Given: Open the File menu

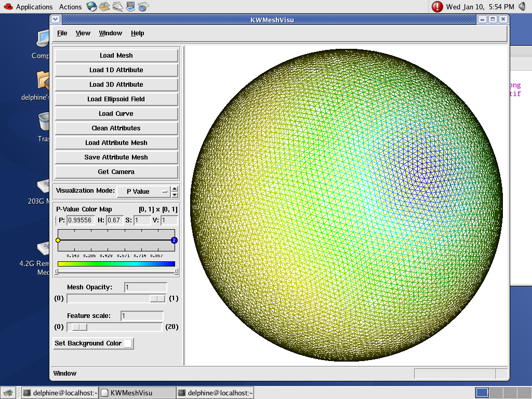Looking at the screenshot, I should 62,33.
